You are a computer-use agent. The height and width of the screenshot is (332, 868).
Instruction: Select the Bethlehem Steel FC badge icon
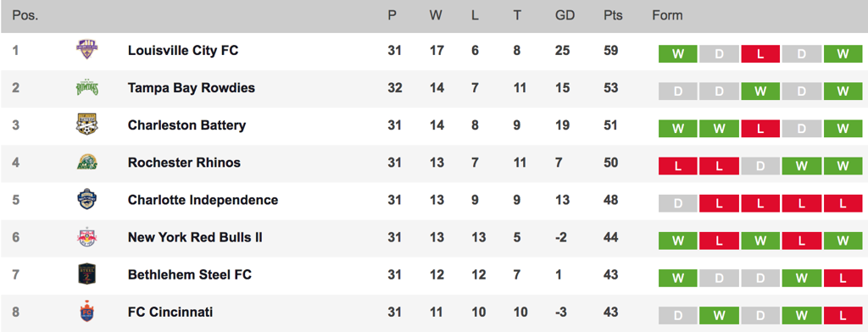[87, 274]
